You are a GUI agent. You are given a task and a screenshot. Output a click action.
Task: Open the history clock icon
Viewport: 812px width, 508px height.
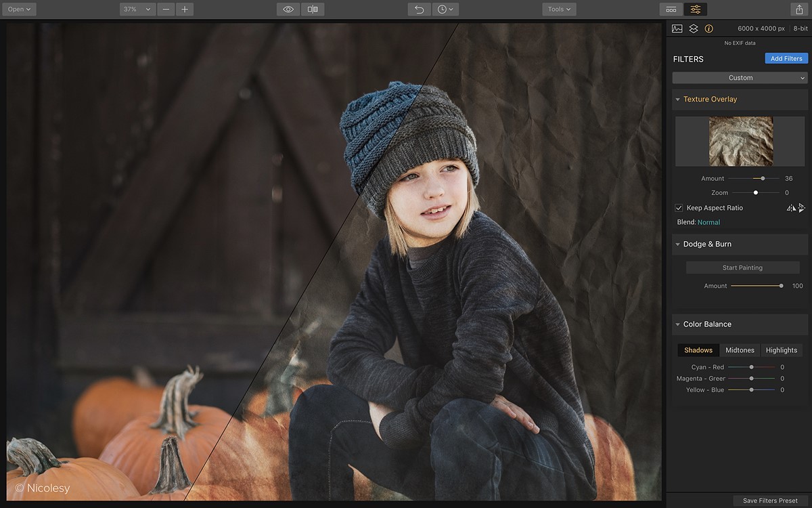click(445, 9)
